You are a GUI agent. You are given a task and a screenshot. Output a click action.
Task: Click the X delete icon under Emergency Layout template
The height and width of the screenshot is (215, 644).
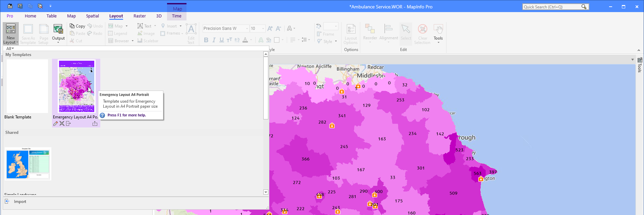point(62,124)
